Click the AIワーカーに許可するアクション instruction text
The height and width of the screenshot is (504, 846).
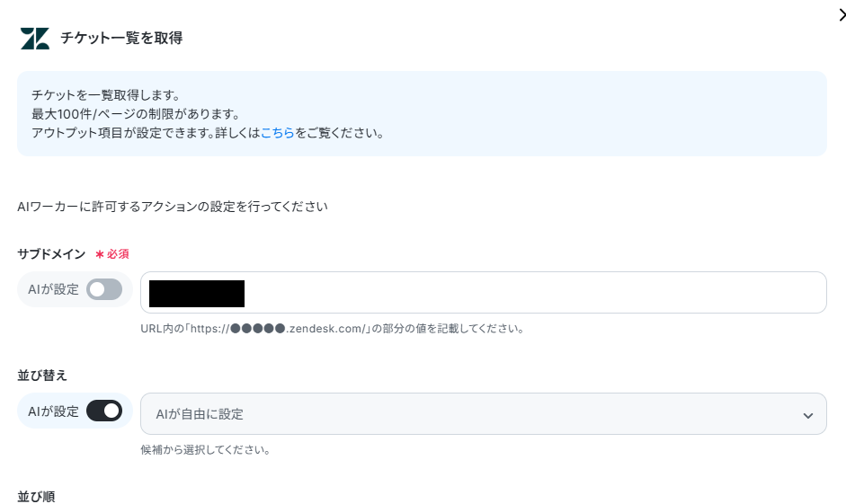(173, 207)
